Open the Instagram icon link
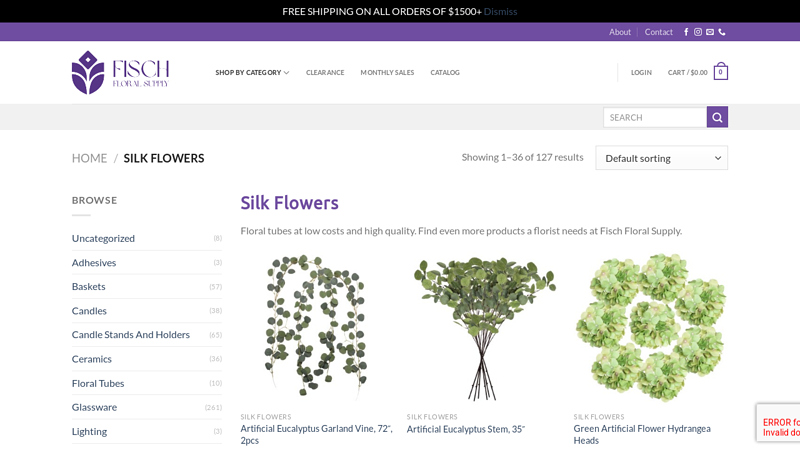This screenshot has width=800, height=450. tap(698, 32)
